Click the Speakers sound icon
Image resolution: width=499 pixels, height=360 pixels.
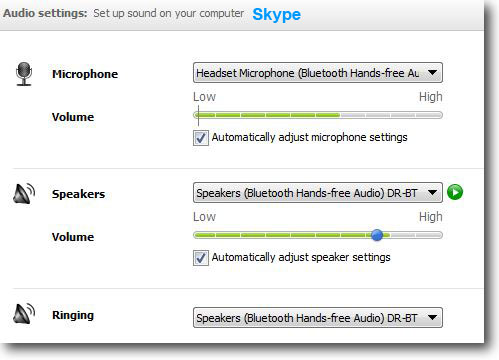(24, 194)
